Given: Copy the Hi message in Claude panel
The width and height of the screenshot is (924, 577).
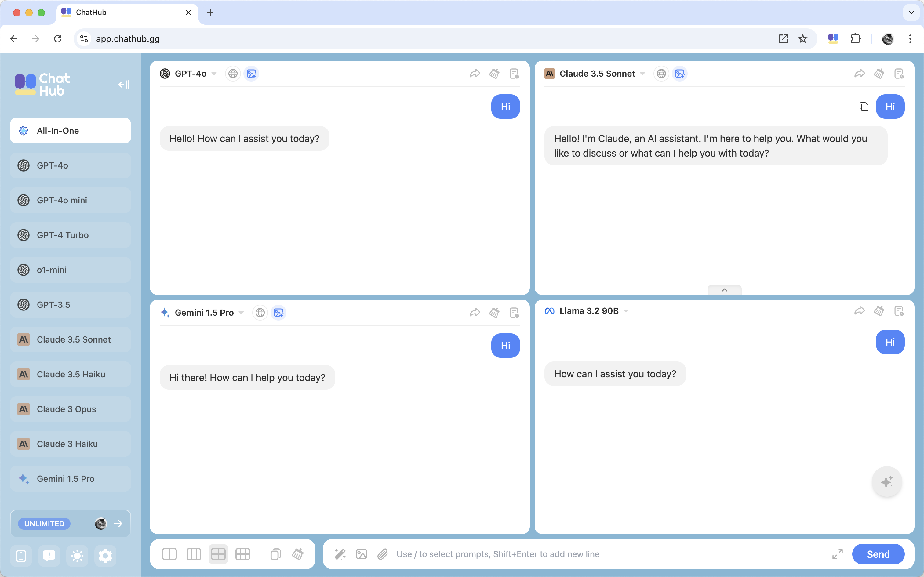Looking at the screenshot, I should pos(863,107).
